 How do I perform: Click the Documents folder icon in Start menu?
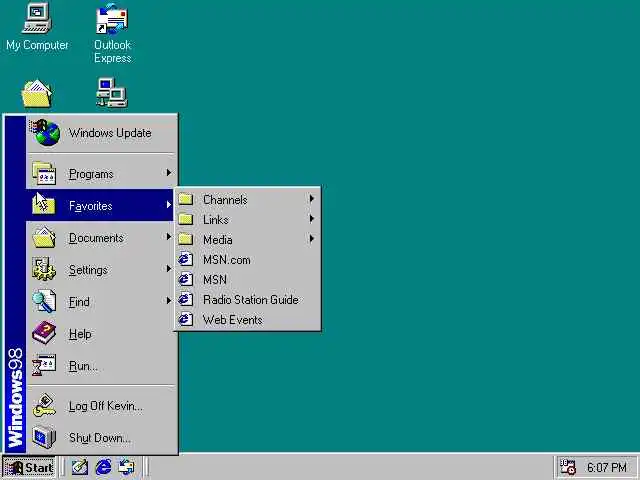(x=44, y=238)
